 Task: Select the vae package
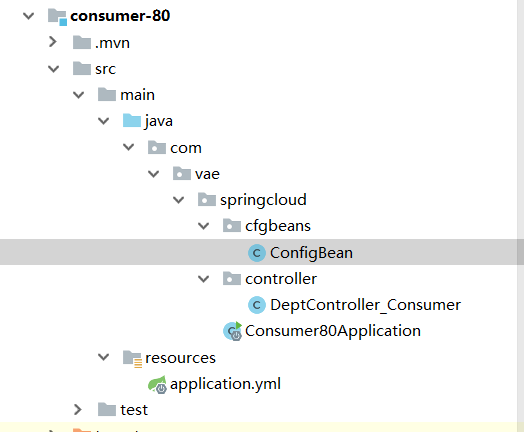[207, 174]
